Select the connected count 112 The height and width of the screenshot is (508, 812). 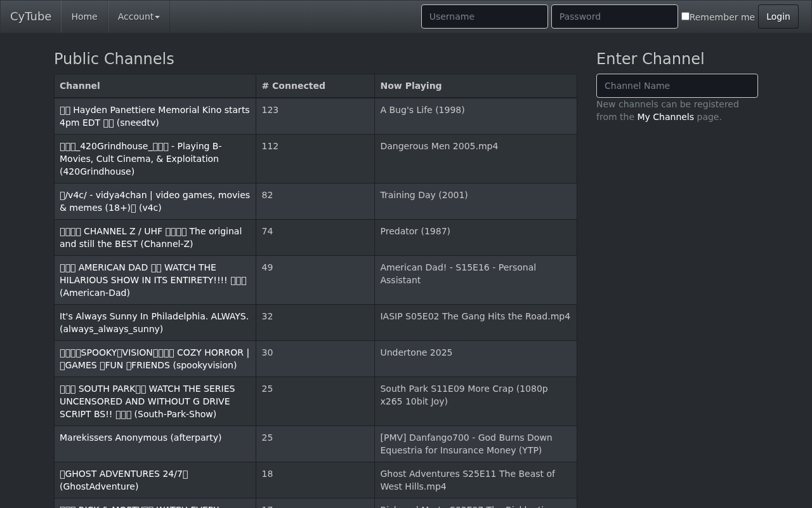click(x=270, y=146)
